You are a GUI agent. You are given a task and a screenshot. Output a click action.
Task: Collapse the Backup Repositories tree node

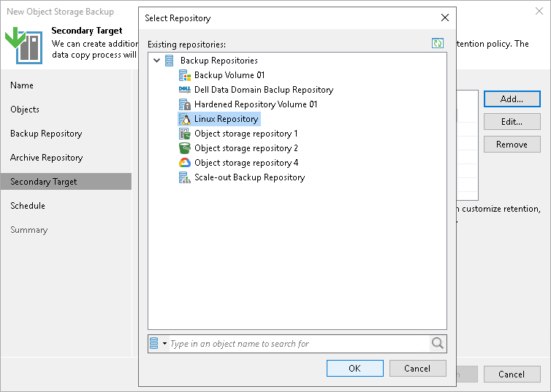[x=156, y=61]
